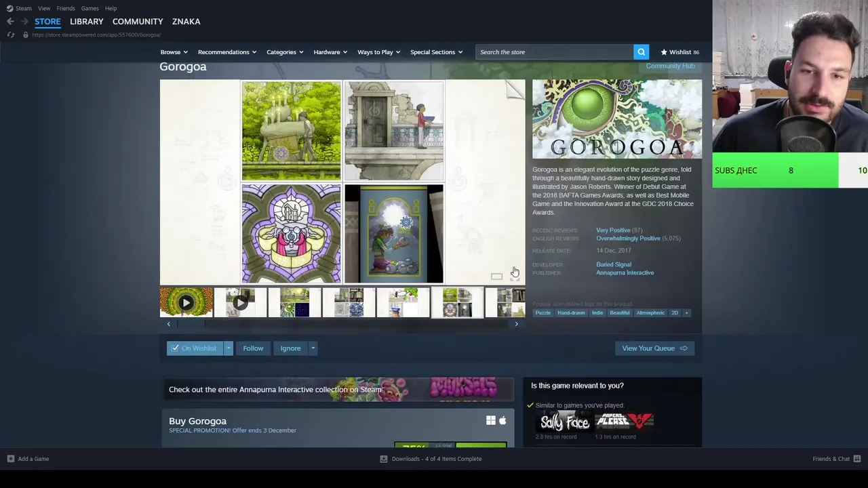This screenshot has width=868, height=488.
Task: Click the Steam client forward arrow
Action: pos(24,22)
